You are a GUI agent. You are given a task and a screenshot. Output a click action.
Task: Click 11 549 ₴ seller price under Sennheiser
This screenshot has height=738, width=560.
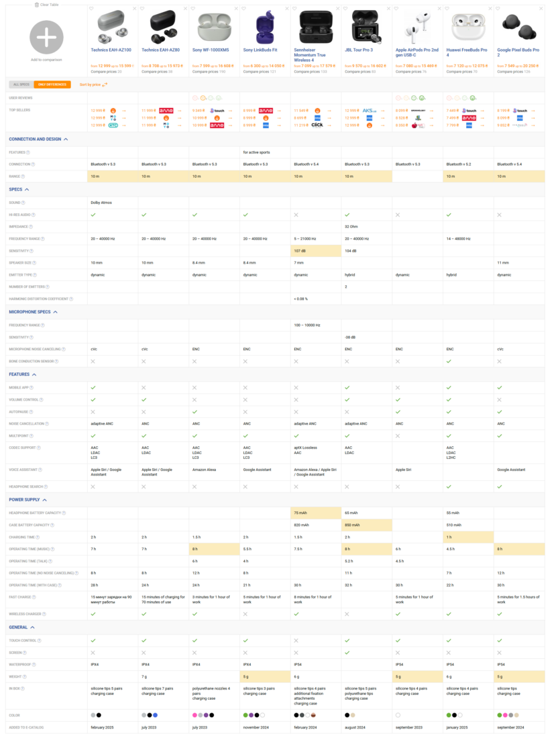(300, 111)
